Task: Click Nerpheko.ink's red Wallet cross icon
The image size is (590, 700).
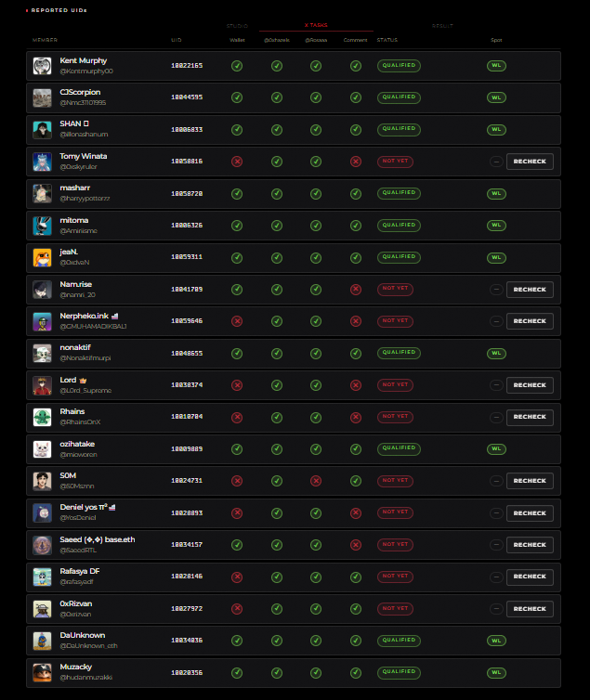Action: [x=237, y=321]
